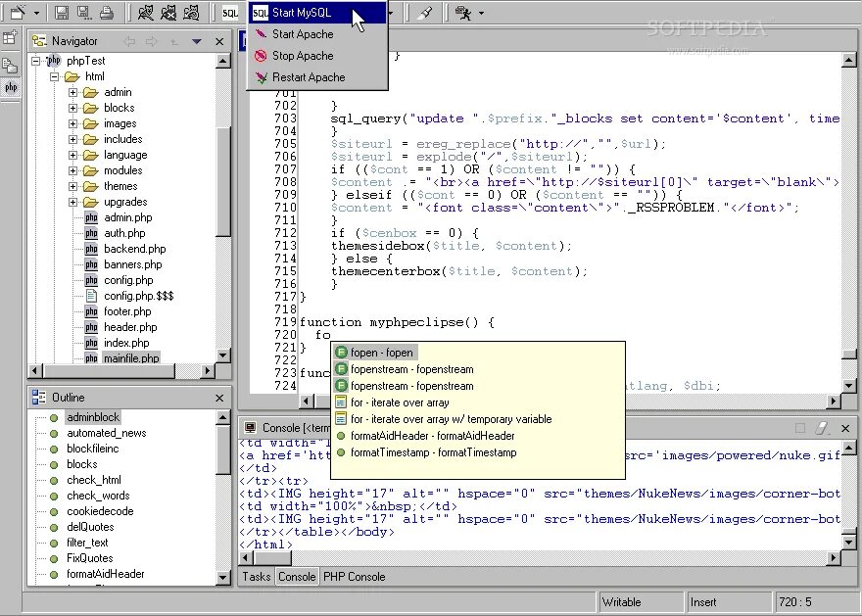The height and width of the screenshot is (616, 862).
Task: Click the Navigator up-level arrow icon
Action: tap(173, 41)
